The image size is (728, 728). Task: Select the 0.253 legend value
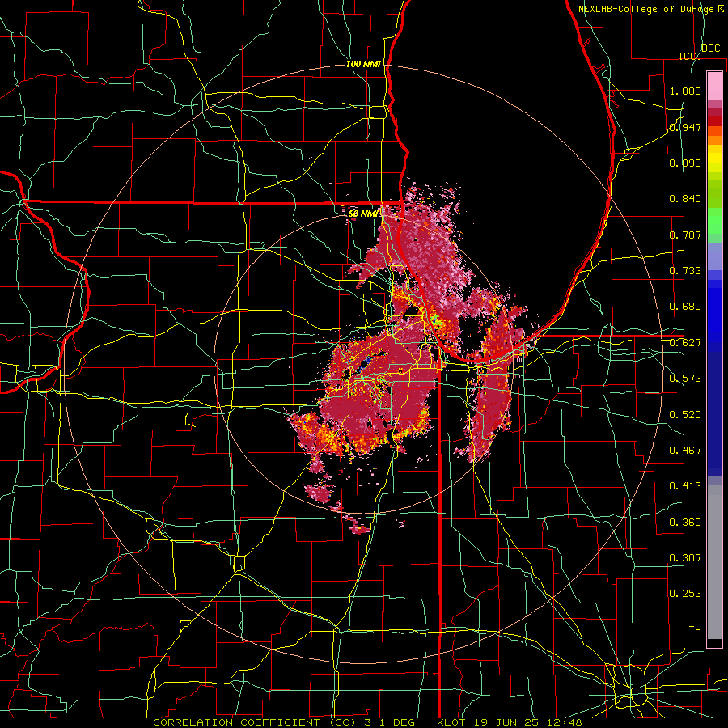tap(685, 594)
